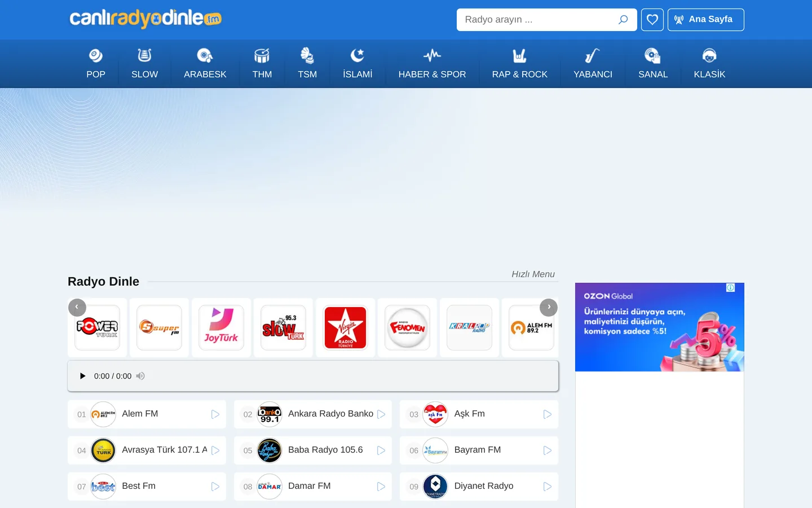
Task: Click the play arrow beside Alem FM
Action: click(x=215, y=414)
